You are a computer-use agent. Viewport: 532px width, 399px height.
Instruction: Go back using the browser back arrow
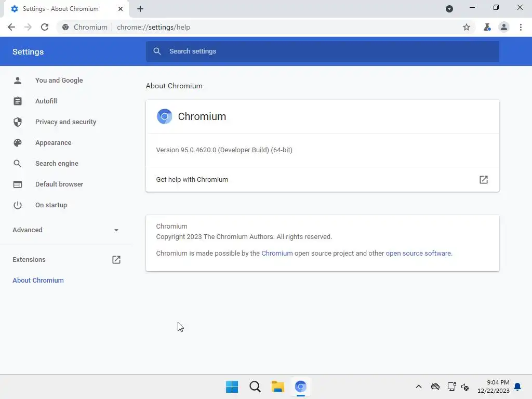pyautogui.click(x=11, y=27)
